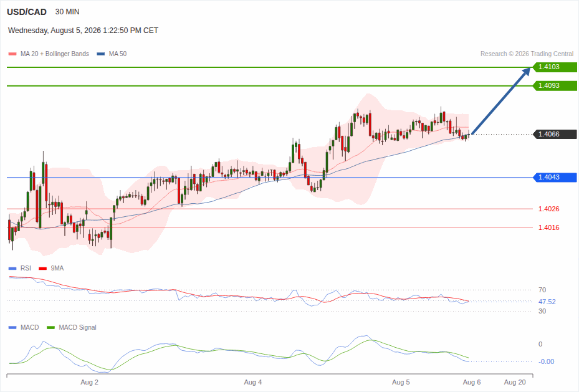The height and width of the screenshot is (392, 579).
Task: Click the USD/CAD pair title
Action: tap(27, 12)
